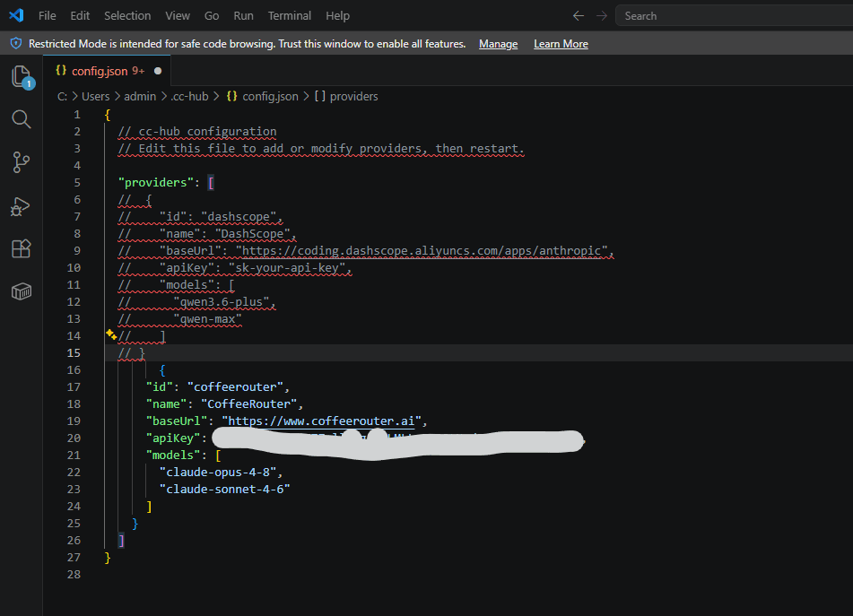Open the File menu

[x=48, y=16]
